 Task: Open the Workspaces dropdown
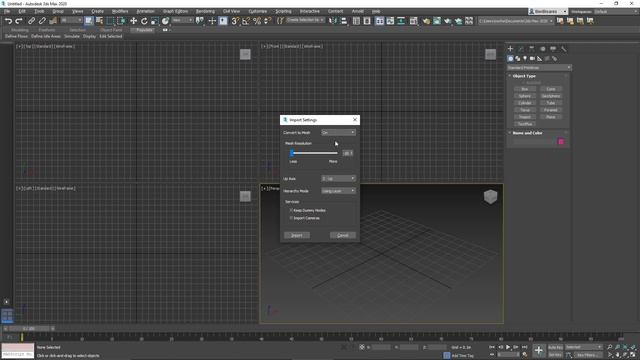tap(618, 11)
